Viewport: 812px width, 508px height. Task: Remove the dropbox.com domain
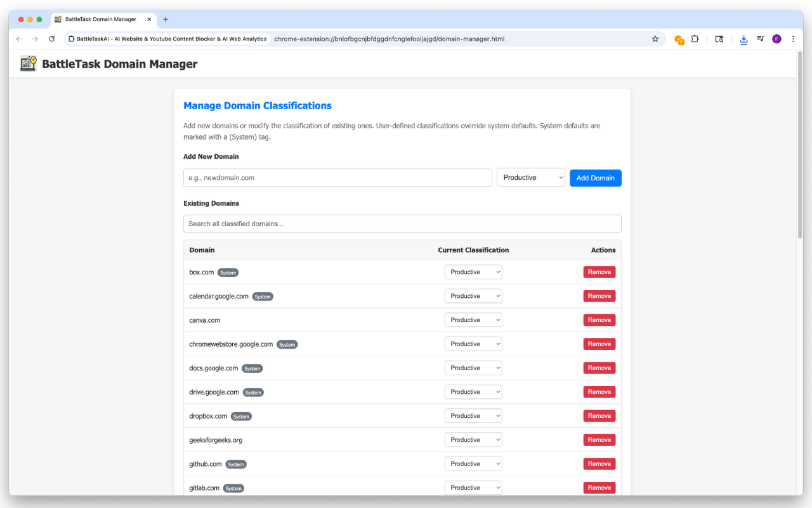[x=599, y=416]
